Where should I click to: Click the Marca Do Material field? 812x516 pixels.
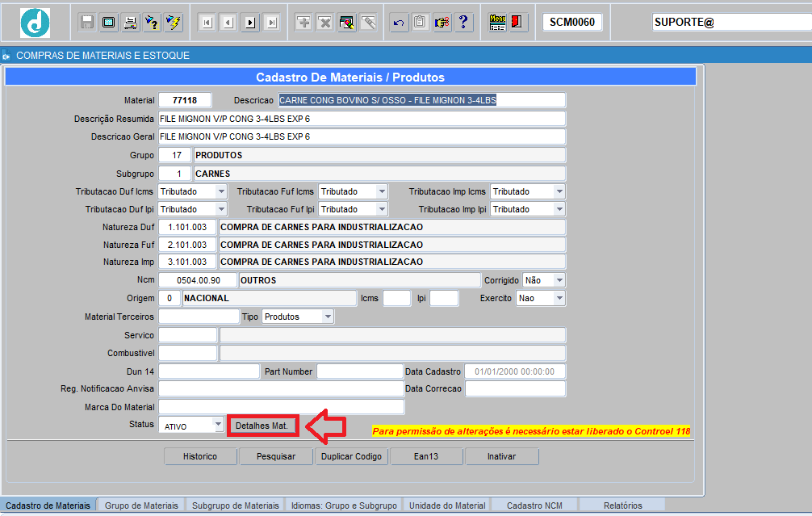tap(281, 407)
